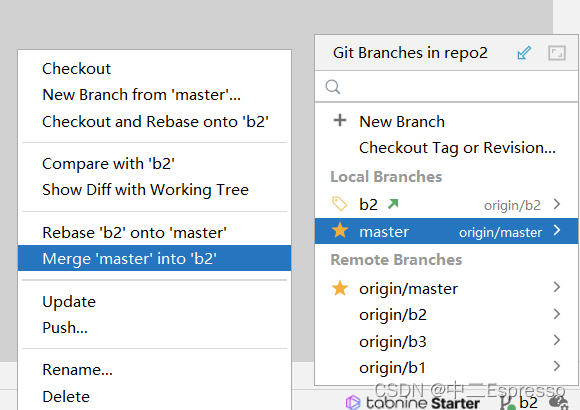Click the Fetch arrow icon in Git Branches header
The height and width of the screenshot is (410, 580).
click(524, 53)
